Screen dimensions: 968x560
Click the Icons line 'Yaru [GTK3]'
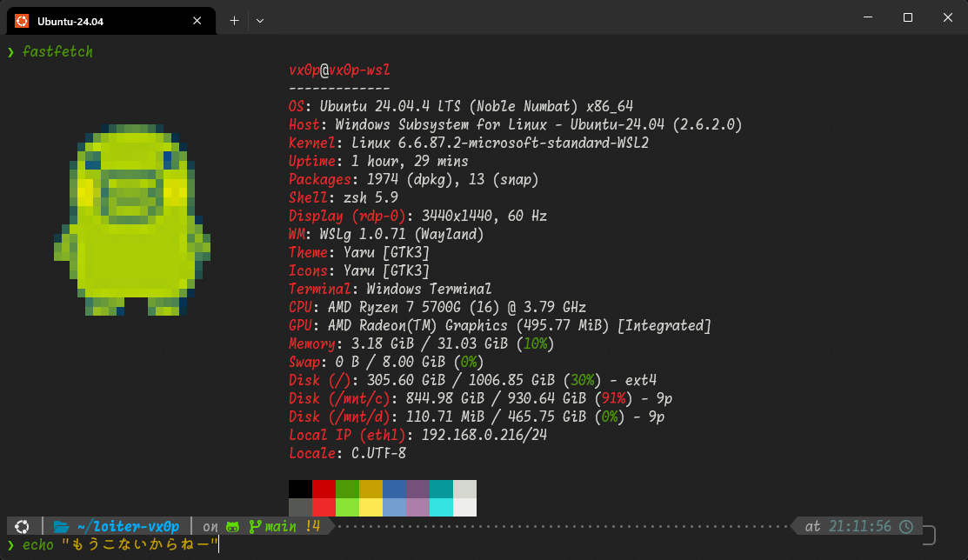359,271
